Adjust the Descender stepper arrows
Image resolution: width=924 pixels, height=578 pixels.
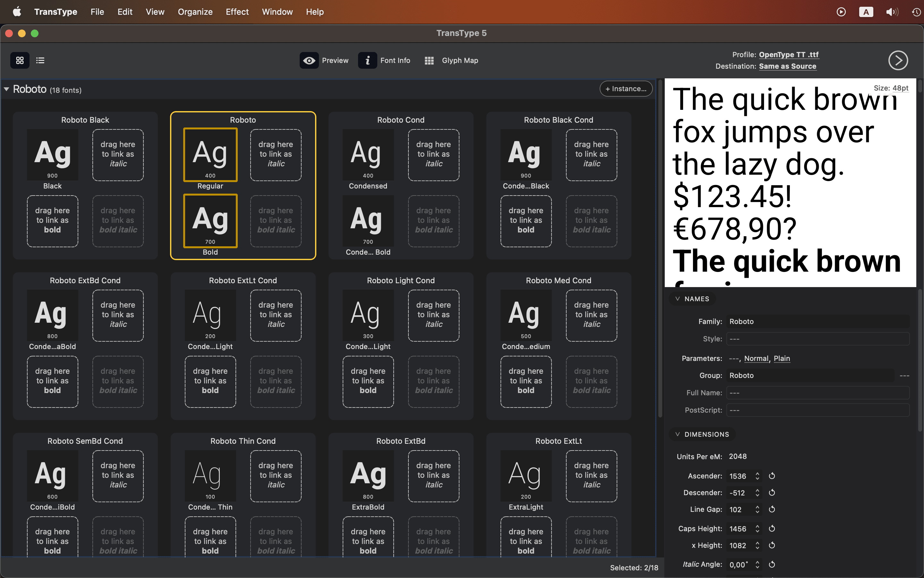757,493
